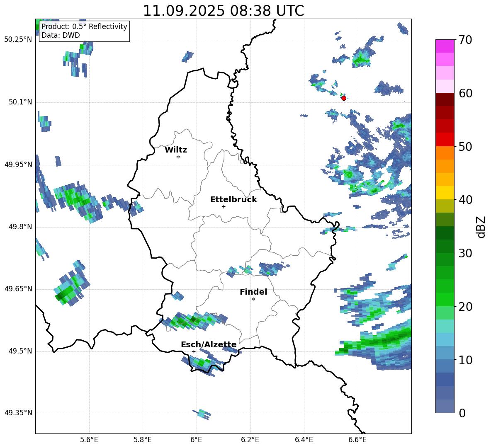Click the Data: DWD text
Screen dimensions: 491x448
click(61, 35)
